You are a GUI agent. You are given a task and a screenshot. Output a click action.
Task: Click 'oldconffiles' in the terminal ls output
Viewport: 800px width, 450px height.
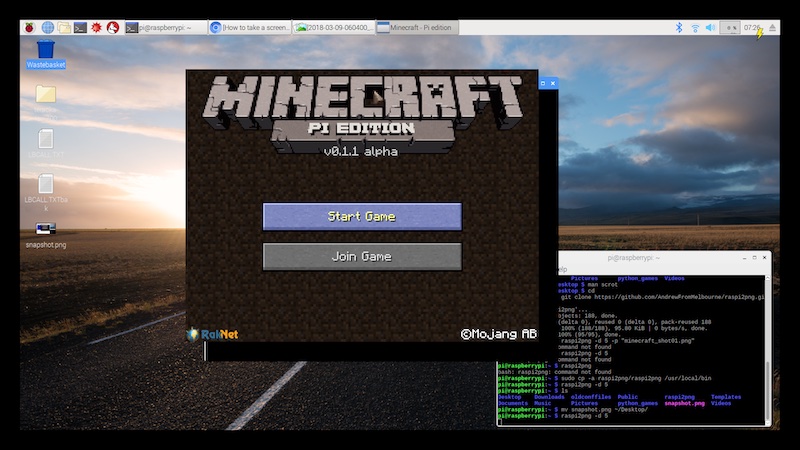590,397
